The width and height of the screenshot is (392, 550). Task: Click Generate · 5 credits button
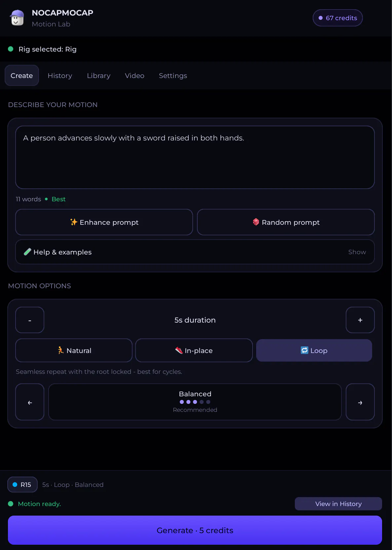coord(195,530)
